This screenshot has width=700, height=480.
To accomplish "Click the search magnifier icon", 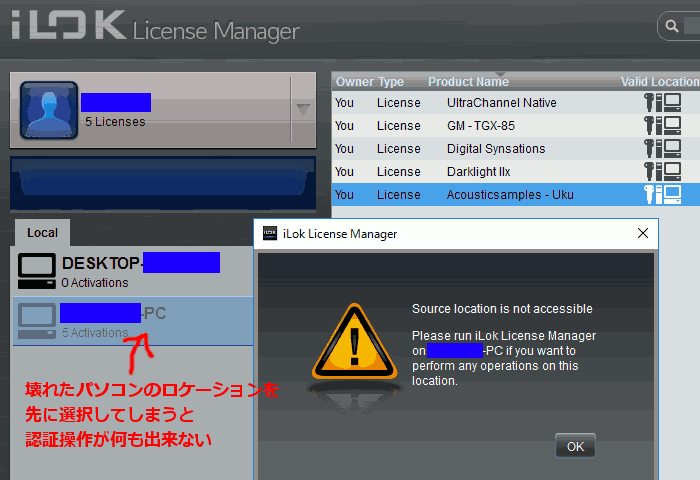I will point(671,26).
